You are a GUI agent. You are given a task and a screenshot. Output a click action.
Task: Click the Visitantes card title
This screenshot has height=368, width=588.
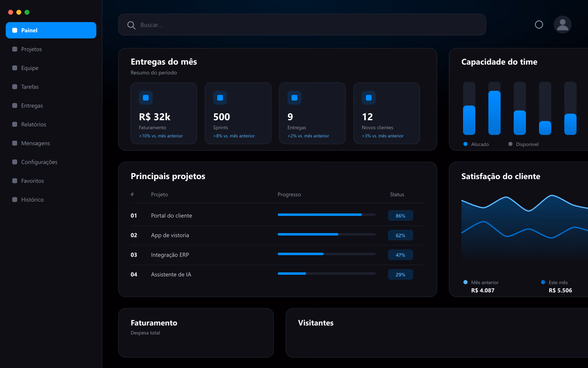(316, 323)
